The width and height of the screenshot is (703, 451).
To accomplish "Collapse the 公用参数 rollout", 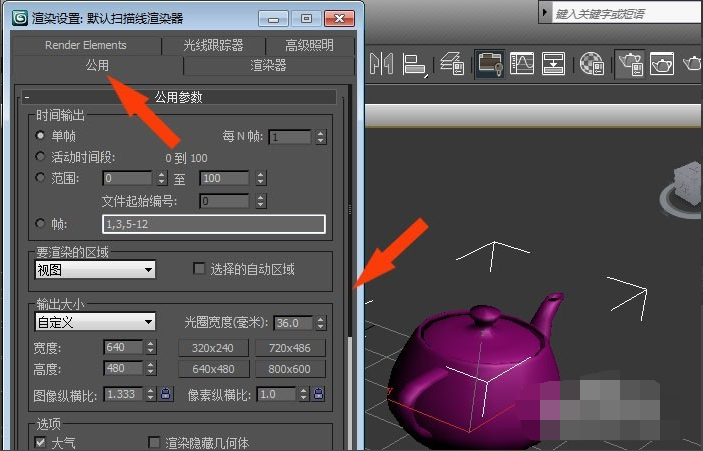I will click(x=178, y=97).
